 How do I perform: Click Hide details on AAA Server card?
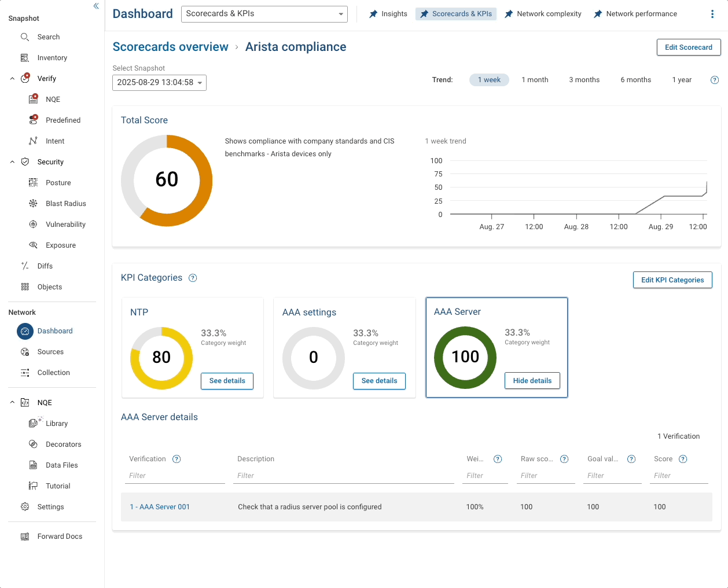tap(532, 381)
